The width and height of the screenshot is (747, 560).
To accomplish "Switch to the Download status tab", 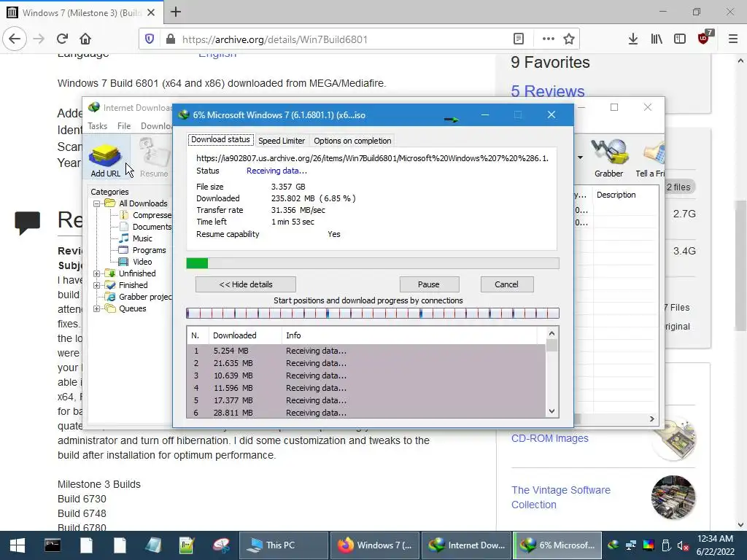I will pos(220,139).
